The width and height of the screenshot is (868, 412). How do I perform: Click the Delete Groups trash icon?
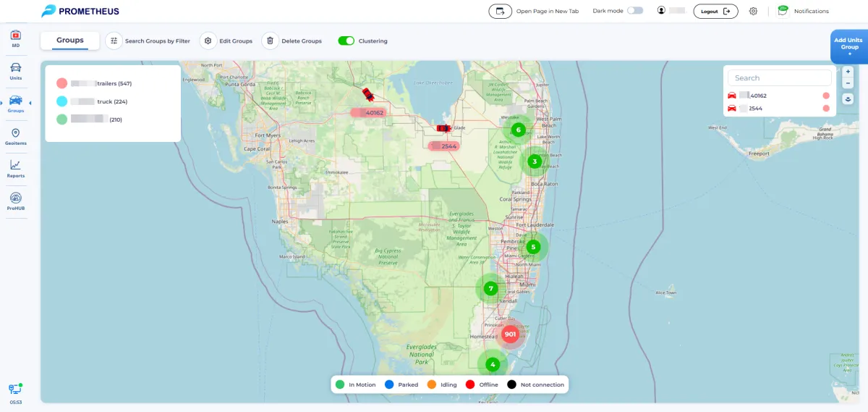point(270,41)
